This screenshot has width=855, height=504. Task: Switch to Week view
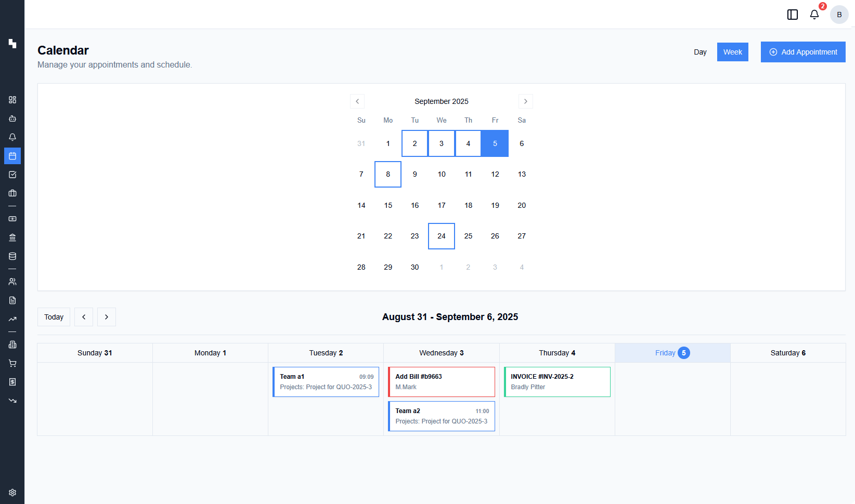pos(732,52)
